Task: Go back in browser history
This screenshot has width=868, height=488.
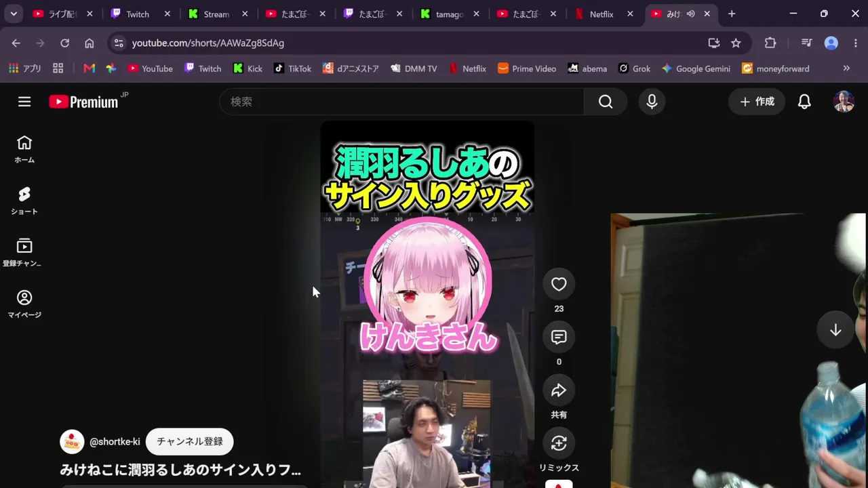Action: tap(16, 43)
